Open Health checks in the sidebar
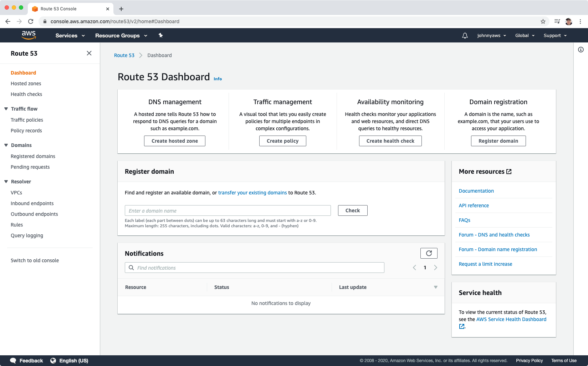588x366 pixels. click(x=26, y=94)
